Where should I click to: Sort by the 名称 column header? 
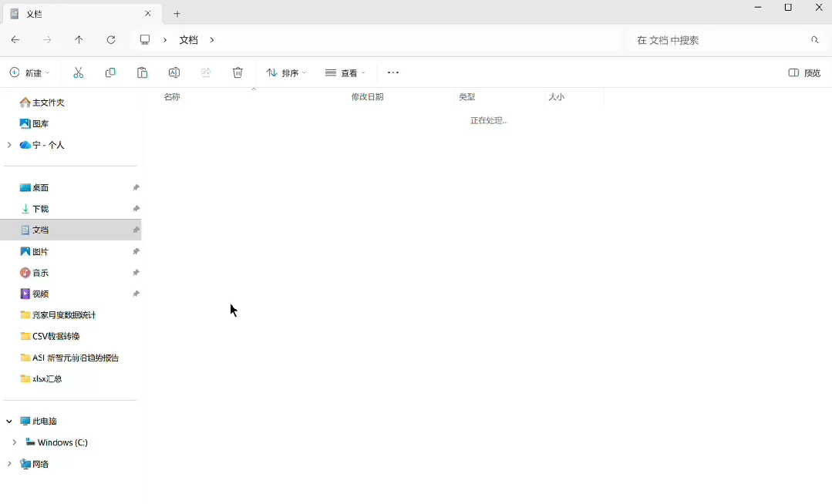click(172, 96)
